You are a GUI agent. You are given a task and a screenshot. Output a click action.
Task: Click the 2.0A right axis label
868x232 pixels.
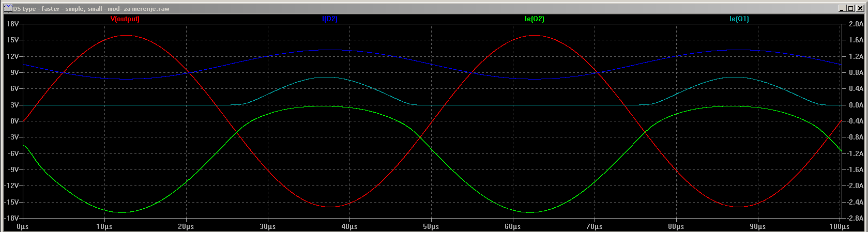point(856,24)
